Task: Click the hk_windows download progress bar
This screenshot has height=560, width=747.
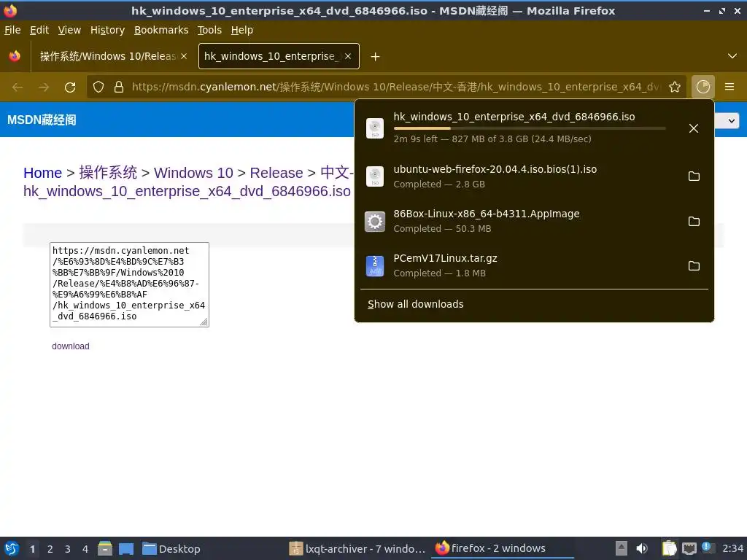Action: coord(530,128)
